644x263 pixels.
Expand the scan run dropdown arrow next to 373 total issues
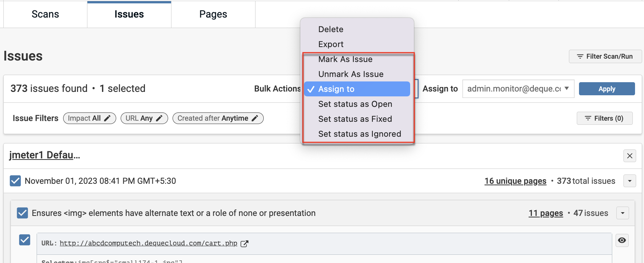[x=630, y=181]
